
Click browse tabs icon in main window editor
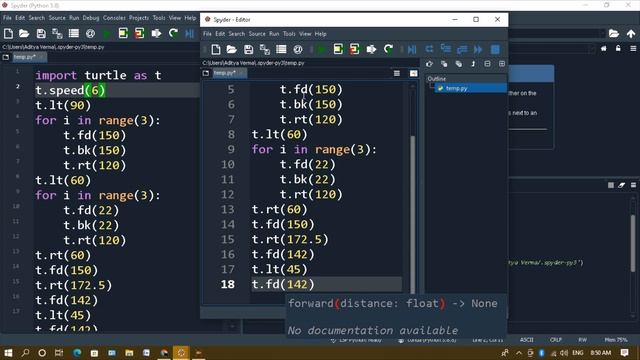coord(6,57)
